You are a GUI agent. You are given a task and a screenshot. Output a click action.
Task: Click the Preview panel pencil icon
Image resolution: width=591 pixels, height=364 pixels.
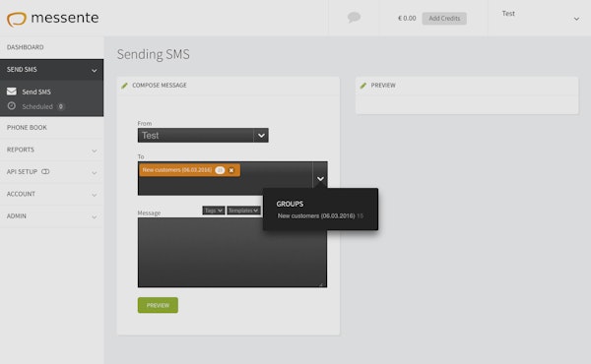tap(362, 86)
